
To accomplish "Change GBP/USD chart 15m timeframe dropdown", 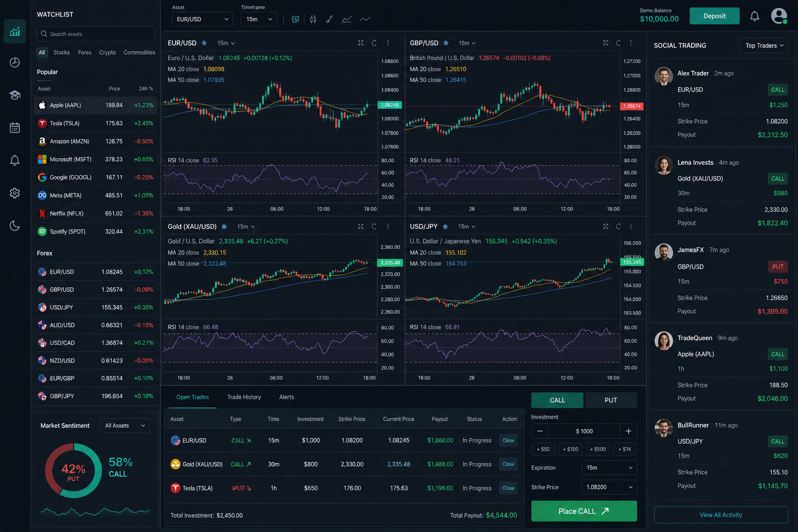I will pos(467,43).
